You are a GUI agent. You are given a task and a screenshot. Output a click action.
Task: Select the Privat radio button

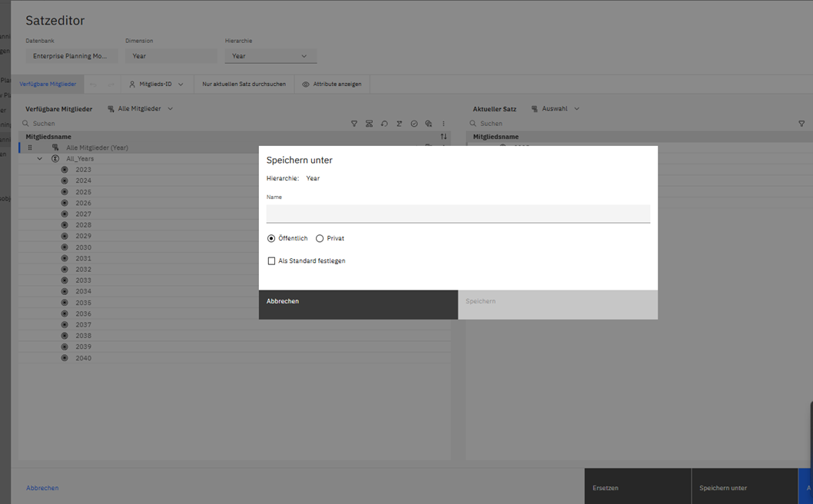pyautogui.click(x=320, y=239)
